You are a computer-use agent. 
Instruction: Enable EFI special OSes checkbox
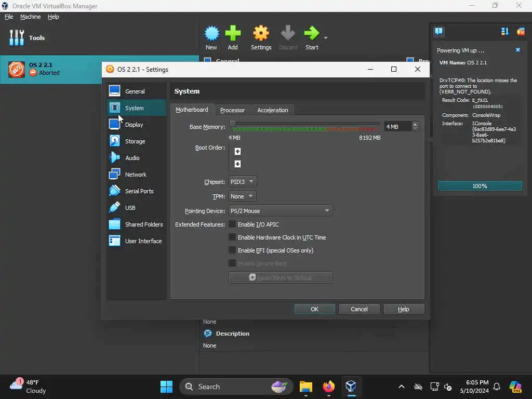[x=232, y=250]
